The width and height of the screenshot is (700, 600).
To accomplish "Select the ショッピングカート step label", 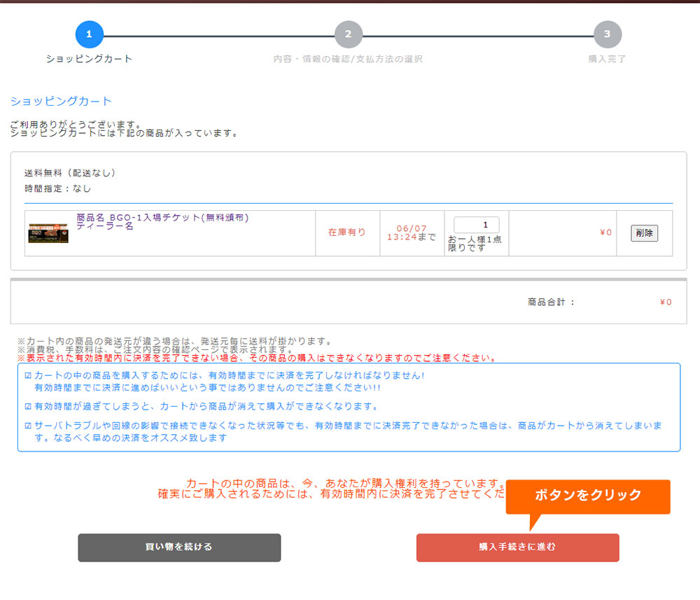I will (89, 59).
